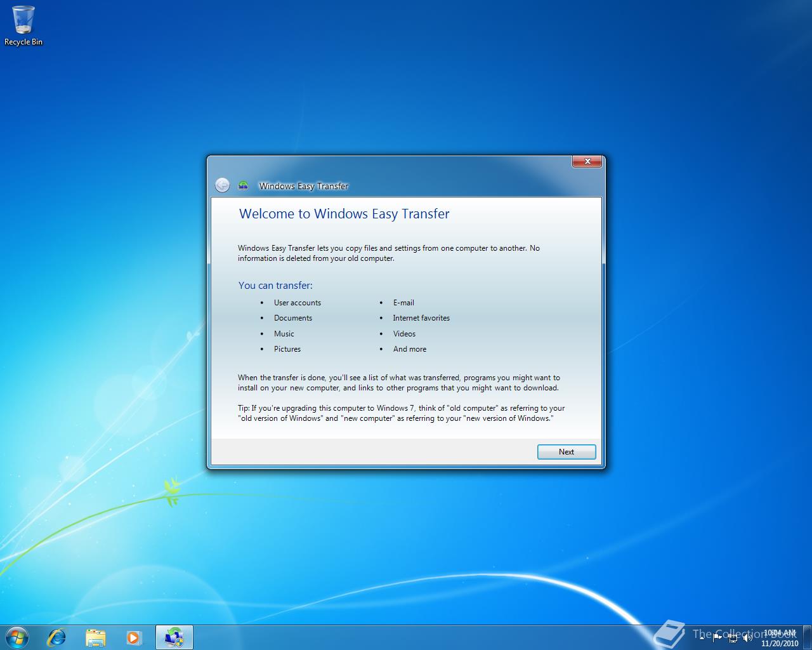Click the 'Videos' list item
Viewport: 812px width, 650px height.
tap(404, 334)
